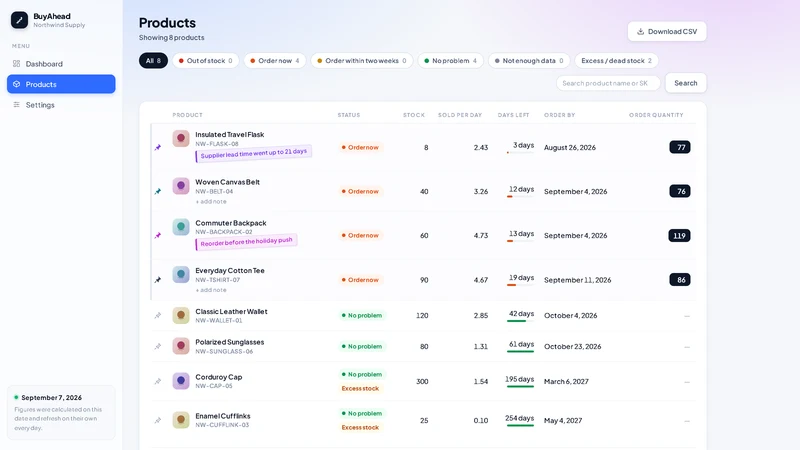
Task: Click the Settings sliders icon
Action: click(x=16, y=105)
